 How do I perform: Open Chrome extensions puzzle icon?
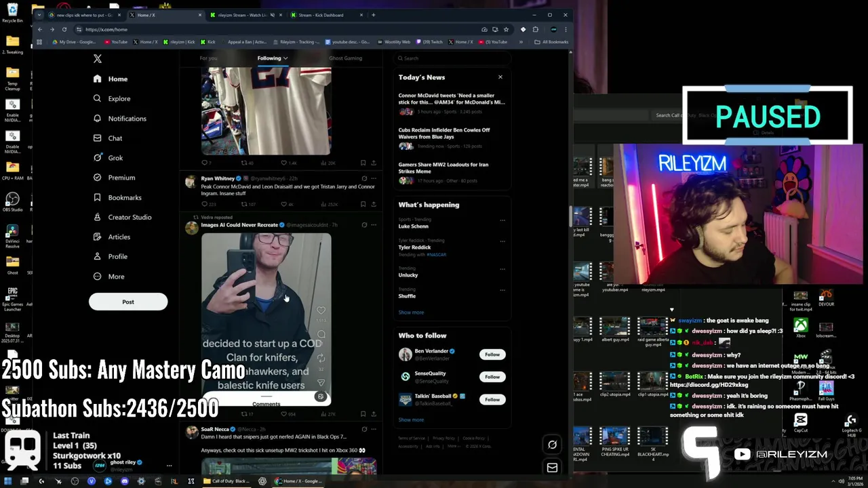click(x=536, y=29)
